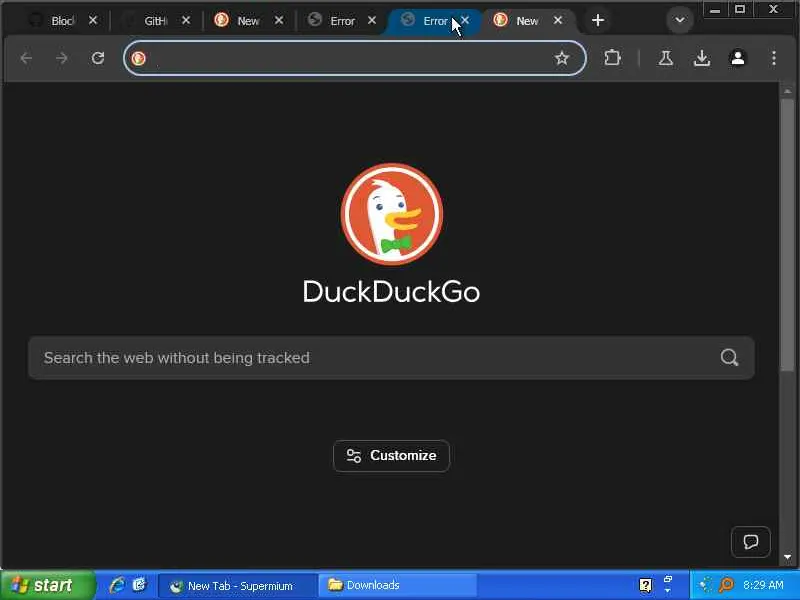Click the Customize button
This screenshot has height=600, width=800.
click(x=391, y=456)
